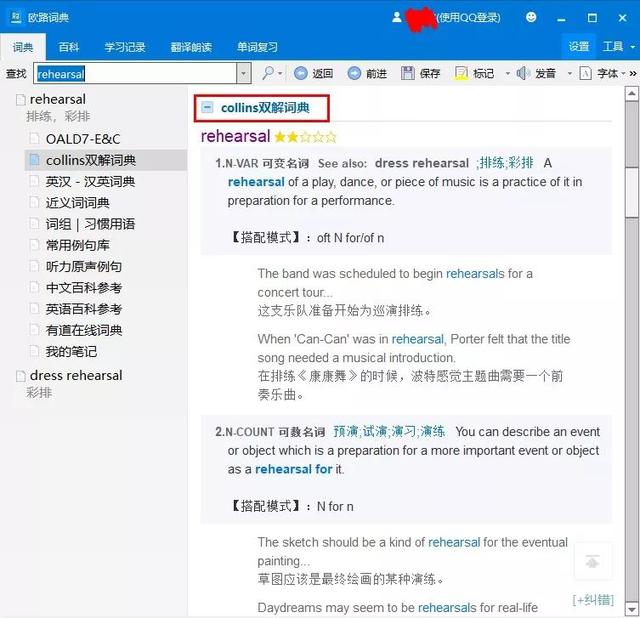Click the word 'rehearsals' in band example sentence

[x=475, y=273]
